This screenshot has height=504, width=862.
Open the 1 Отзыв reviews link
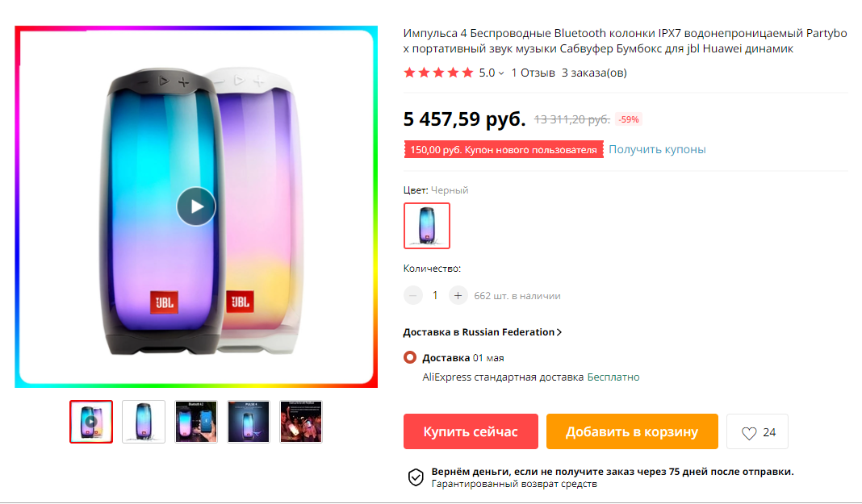pos(533,73)
